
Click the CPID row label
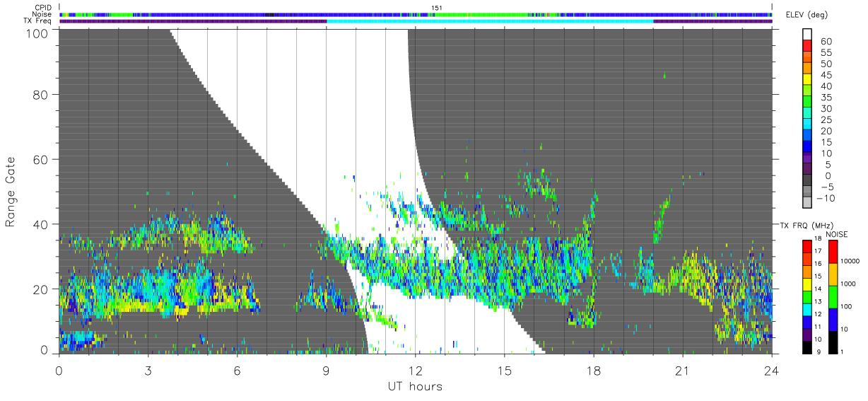[x=44, y=8]
